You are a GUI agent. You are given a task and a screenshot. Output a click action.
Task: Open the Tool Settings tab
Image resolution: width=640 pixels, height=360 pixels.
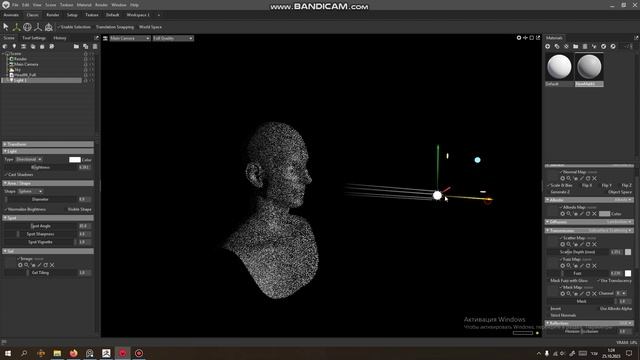[34, 38]
